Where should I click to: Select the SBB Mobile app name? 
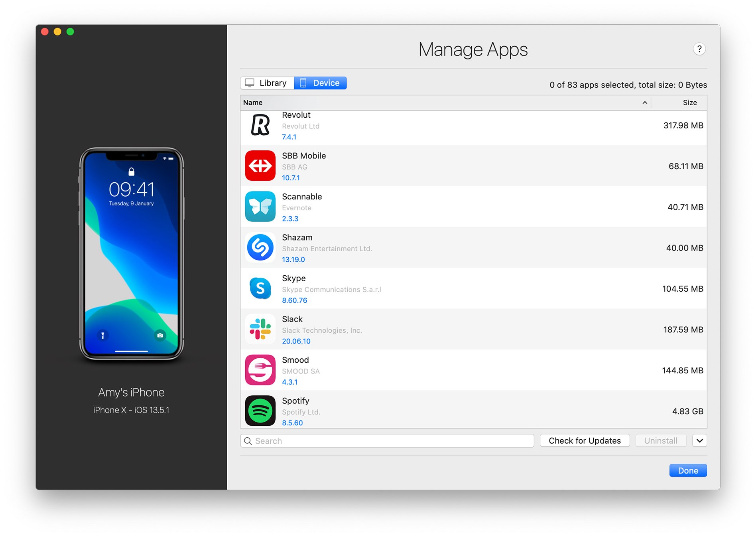(x=304, y=156)
